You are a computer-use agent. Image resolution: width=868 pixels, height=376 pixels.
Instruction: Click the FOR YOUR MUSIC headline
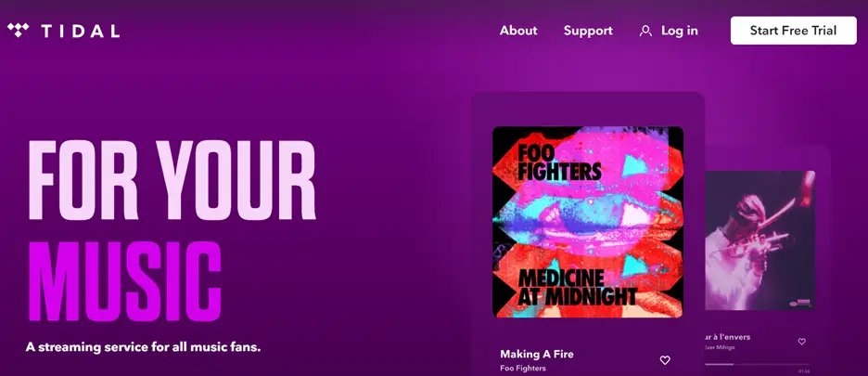pyautogui.click(x=172, y=230)
